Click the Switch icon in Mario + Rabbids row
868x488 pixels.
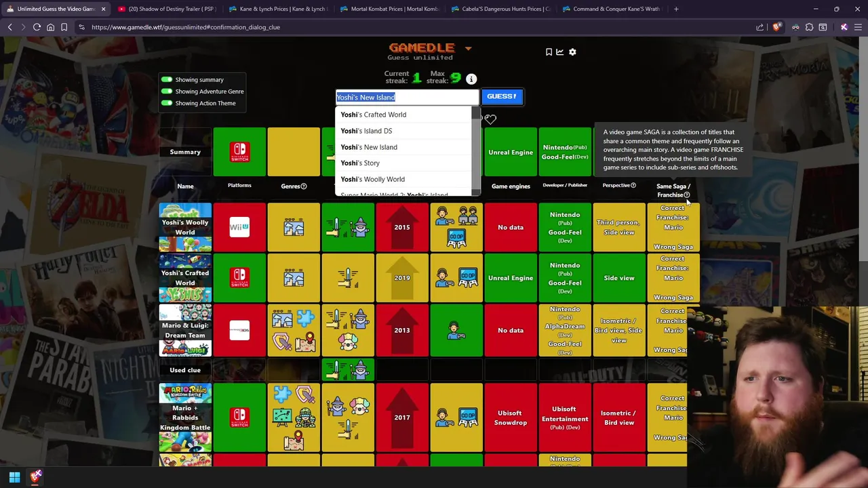(239, 418)
